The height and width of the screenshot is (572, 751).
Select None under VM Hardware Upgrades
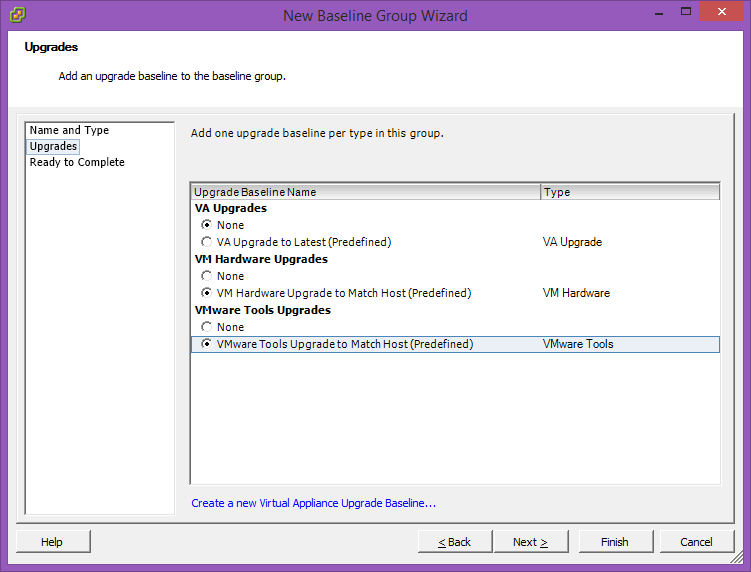pyautogui.click(x=206, y=276)
